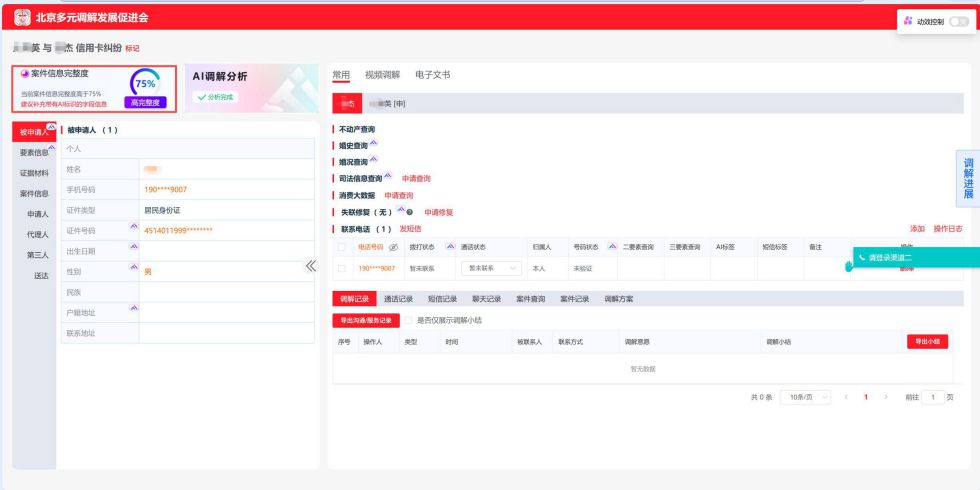Open the 通话记录 tab
This screenshot has height=490, width=980.
tap(399, 299)
